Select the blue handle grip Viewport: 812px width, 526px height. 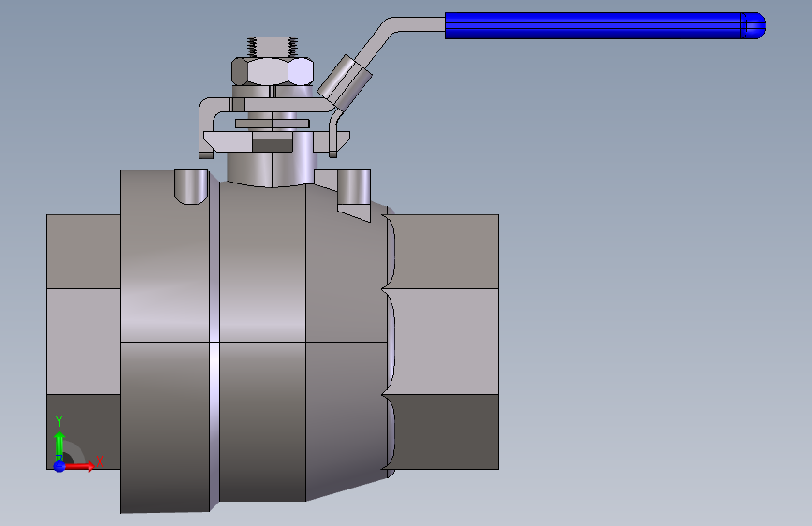coord(605,25)
